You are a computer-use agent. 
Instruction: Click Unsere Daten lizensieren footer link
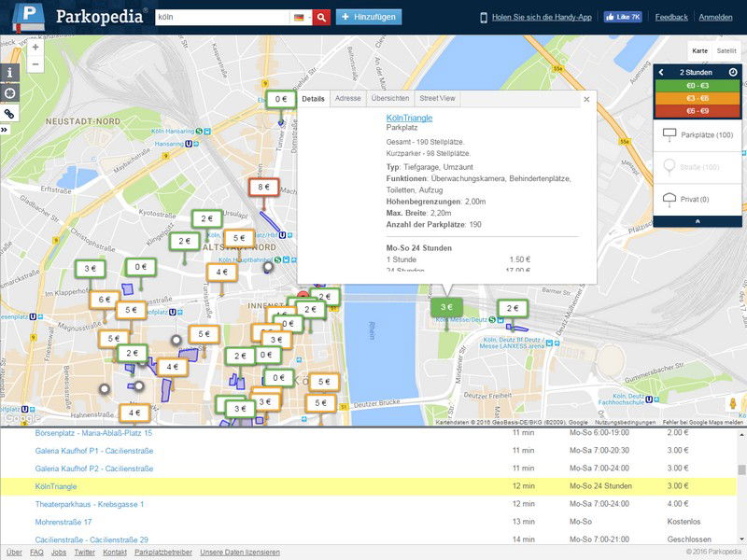tap(240, 553)
